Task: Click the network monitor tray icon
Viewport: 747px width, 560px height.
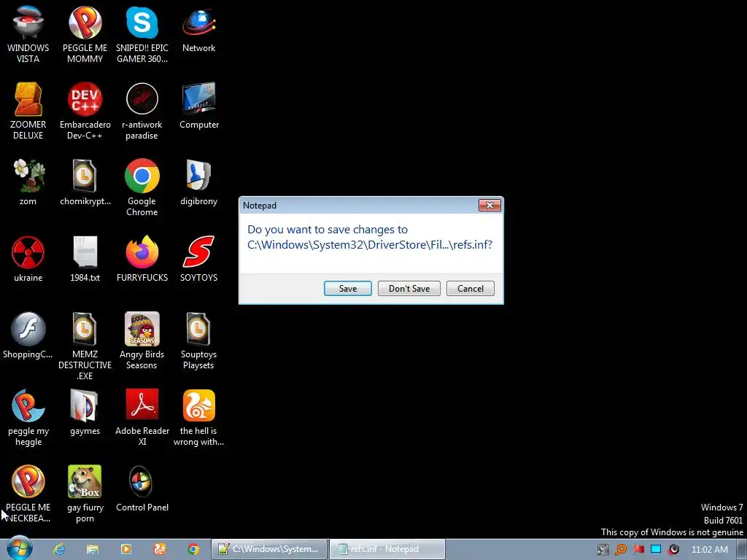Action: (656, 549)
